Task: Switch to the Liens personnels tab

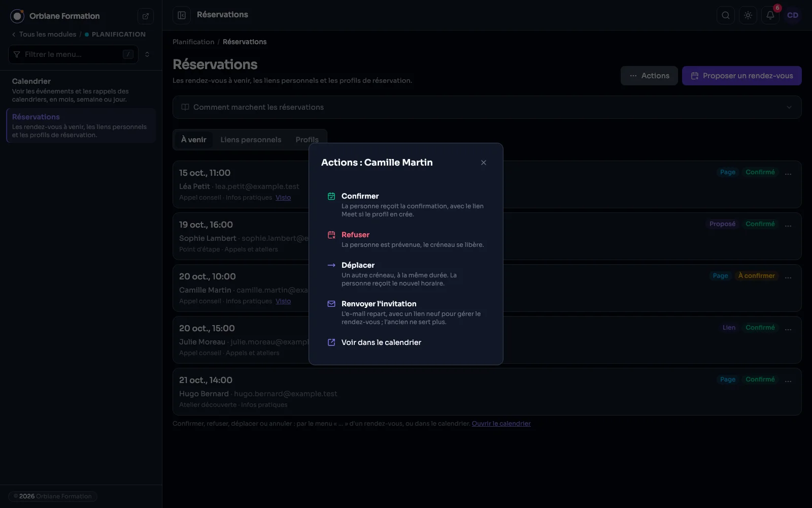Action: click(251, 140)
